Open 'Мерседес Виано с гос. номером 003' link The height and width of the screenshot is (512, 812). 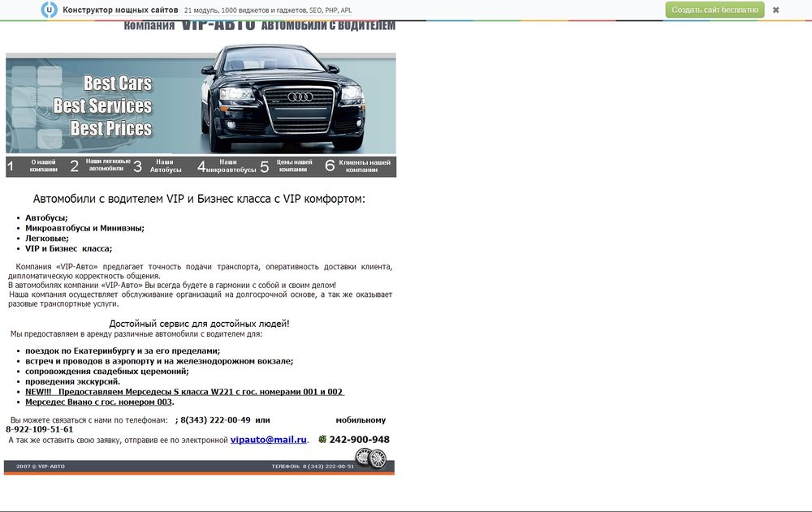click(x=98, y=402)
